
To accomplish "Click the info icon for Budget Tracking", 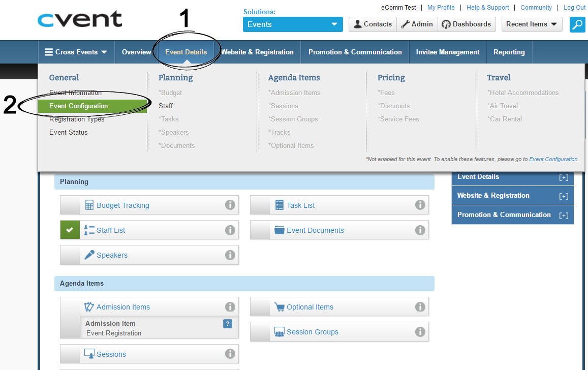I will [230, 205].
